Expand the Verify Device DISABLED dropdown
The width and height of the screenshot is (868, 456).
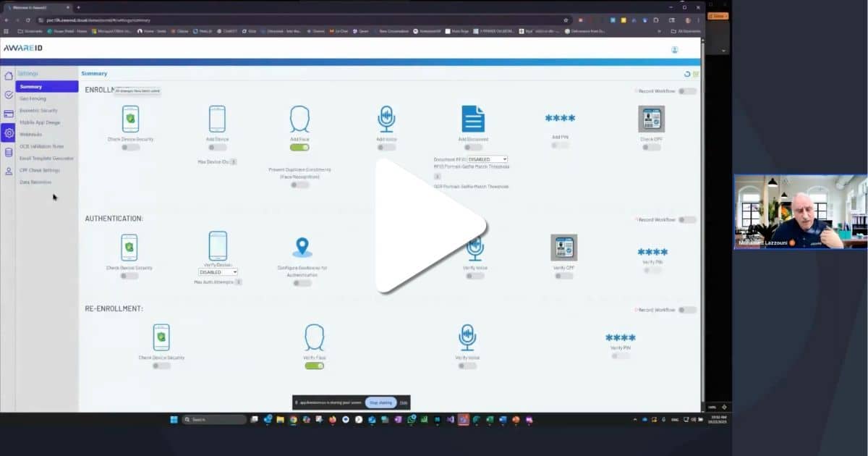click(x=218, y=272)
